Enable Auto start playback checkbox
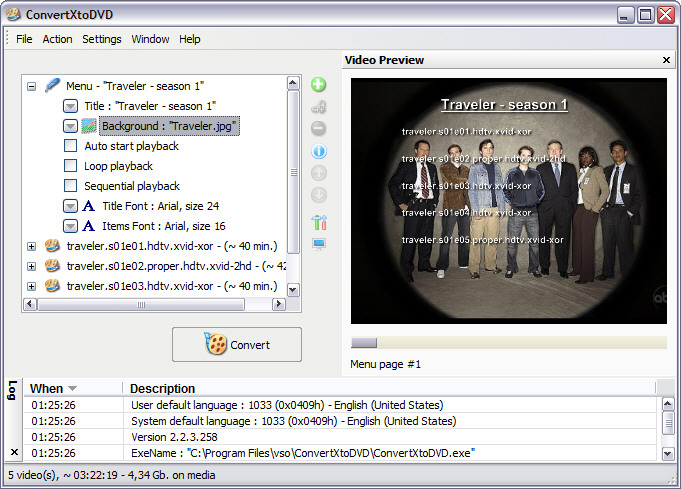Viewport: 681px width, 489px height. [70, 145]
